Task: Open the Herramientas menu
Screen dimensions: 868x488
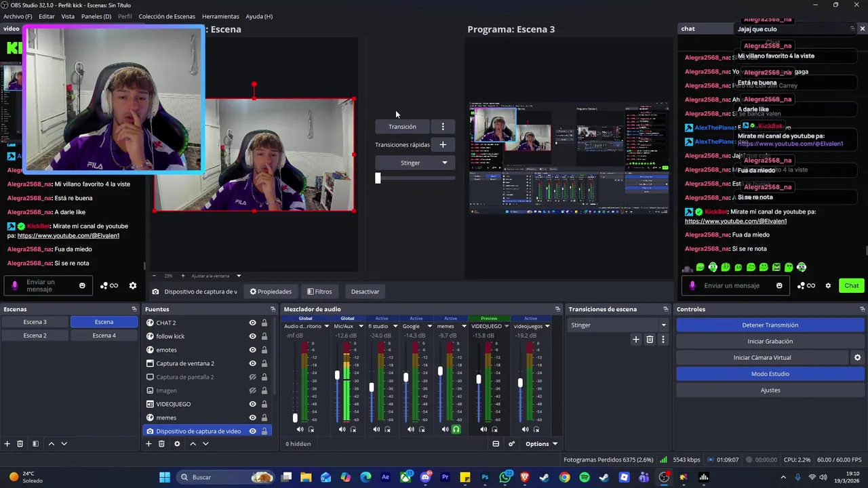Action: point(220,16)
